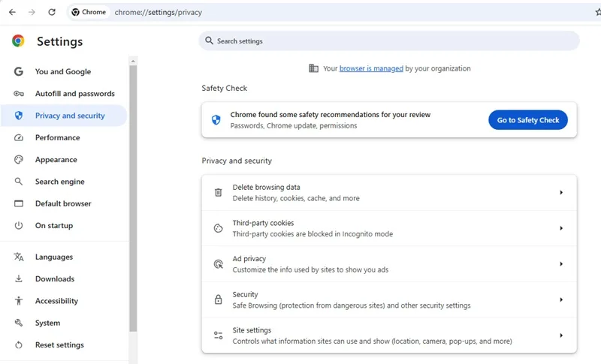601x364 pixels.
Task: Click the sidebar vertical scrollbar thumb
Action: pyautogui.click(x=133, y=198)
